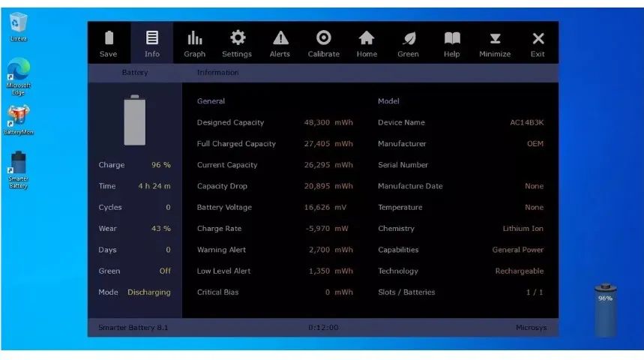Minimize Smarter Battery to tray
The width and height of the screenshot is (644, 360).
coord(495,43)
